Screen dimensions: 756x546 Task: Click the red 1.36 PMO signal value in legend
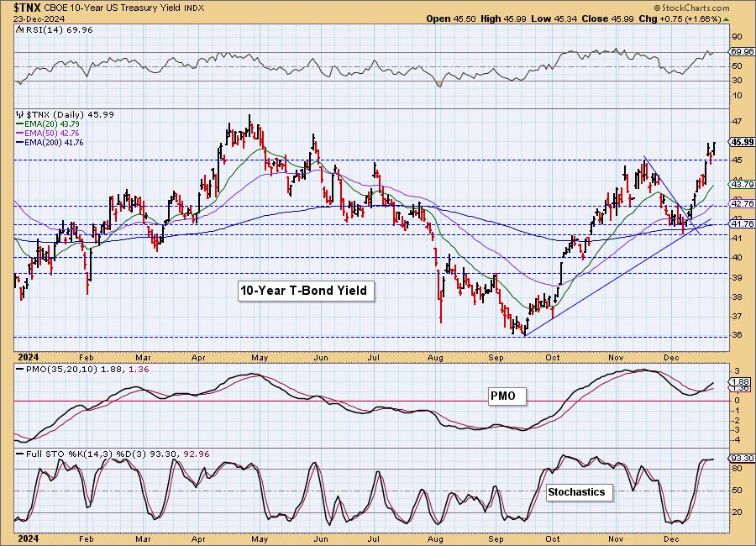(139, 370)
